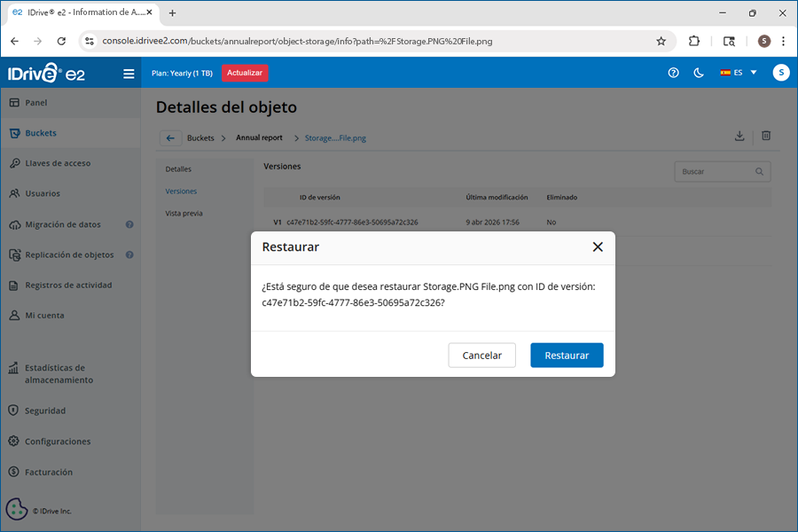Select version ID c47e71b2 row text
The image size is (798, 532).
(x=352, y=222)
